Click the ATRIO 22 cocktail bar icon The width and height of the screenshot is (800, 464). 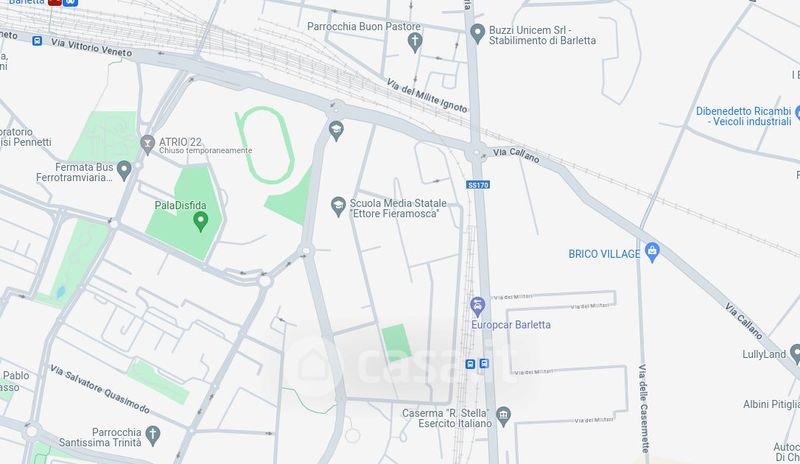pyautogui.click(x=147, y=144)
